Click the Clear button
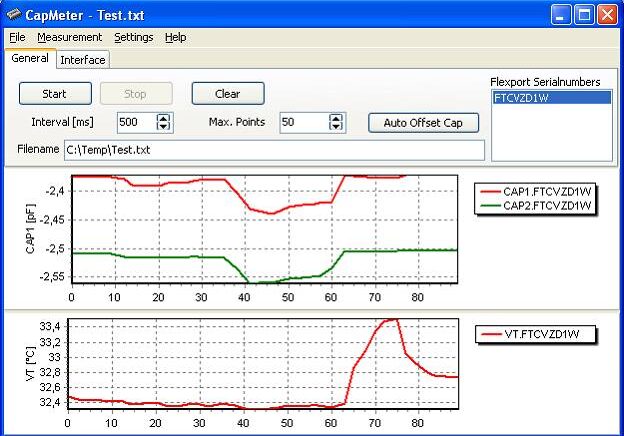Image resolution: width=624 pixels, height=436 pixels. [228, 94]
